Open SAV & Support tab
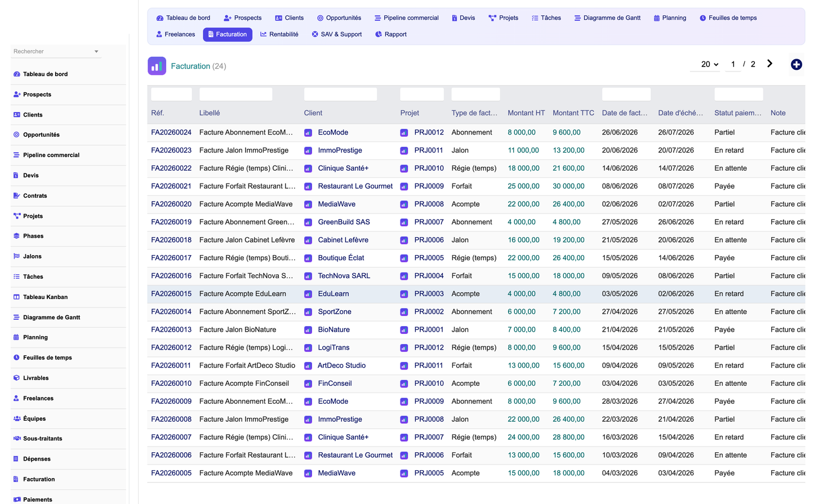 click(337, 34)
